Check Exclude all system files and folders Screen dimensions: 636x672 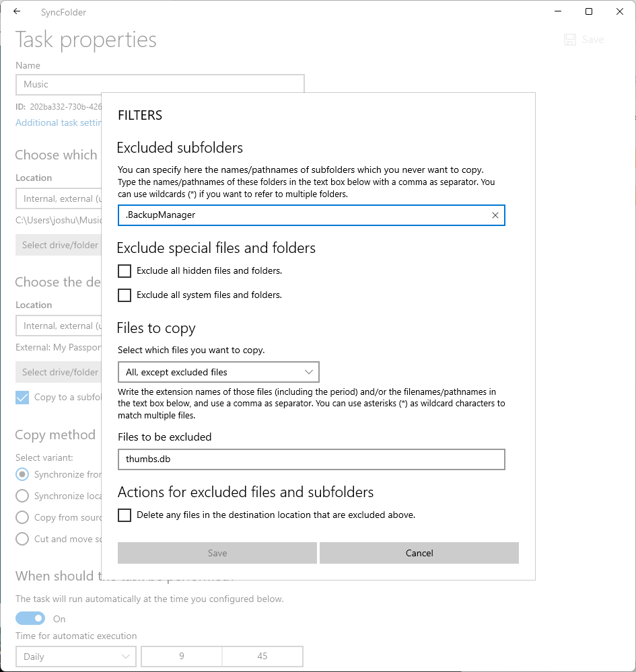click(125, 295)
